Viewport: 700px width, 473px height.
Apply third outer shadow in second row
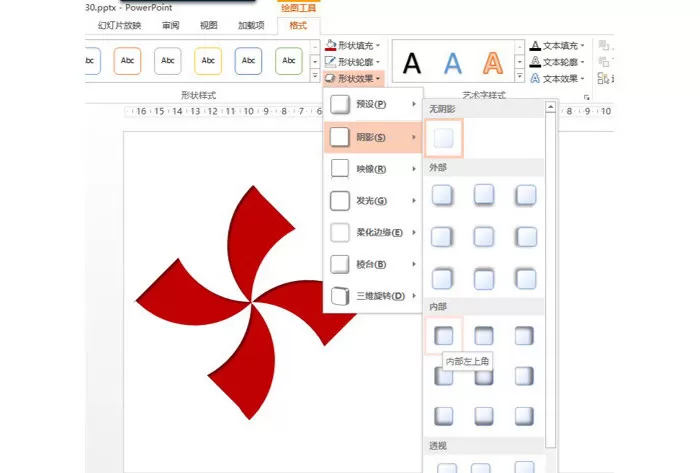pos(525,237)
